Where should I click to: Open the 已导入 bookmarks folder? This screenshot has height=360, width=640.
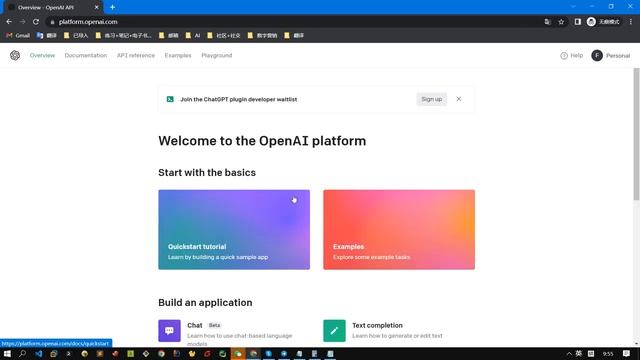click(76, 36)
